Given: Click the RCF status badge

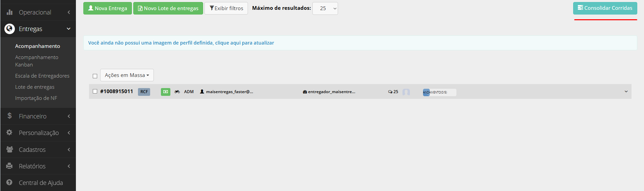Looking at the screenshot, I should click(x=144, y=92).
